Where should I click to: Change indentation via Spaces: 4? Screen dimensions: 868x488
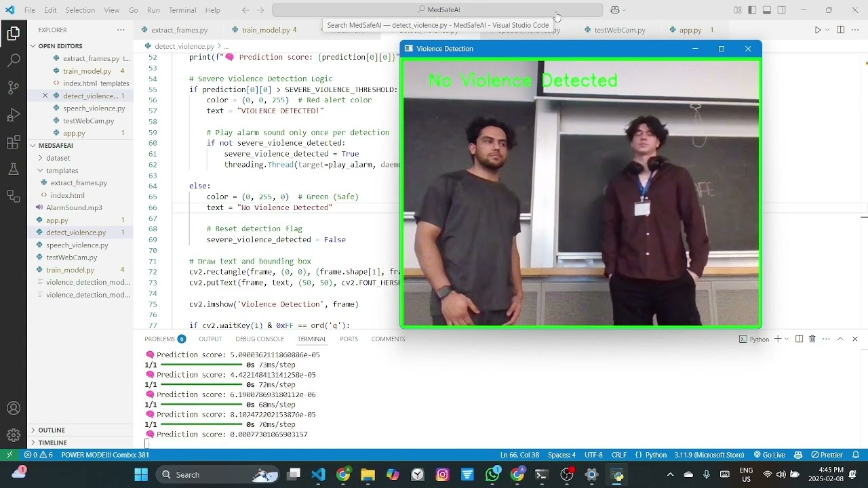pos(561,455)
